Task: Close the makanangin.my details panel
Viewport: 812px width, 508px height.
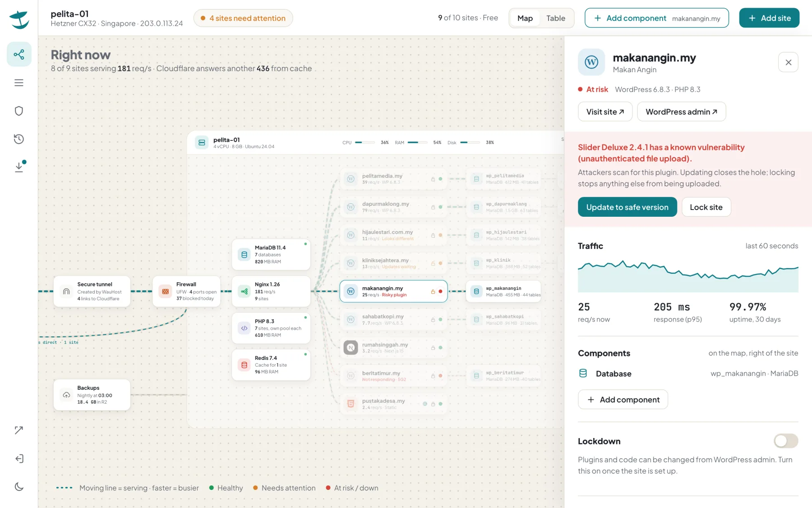Action: pos(788,62)
